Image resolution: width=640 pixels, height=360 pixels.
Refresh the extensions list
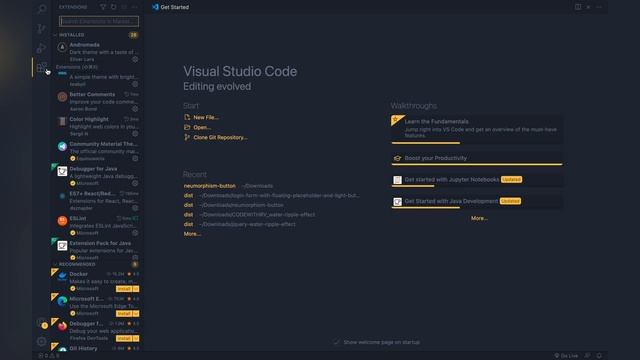(x=113, y=7)
